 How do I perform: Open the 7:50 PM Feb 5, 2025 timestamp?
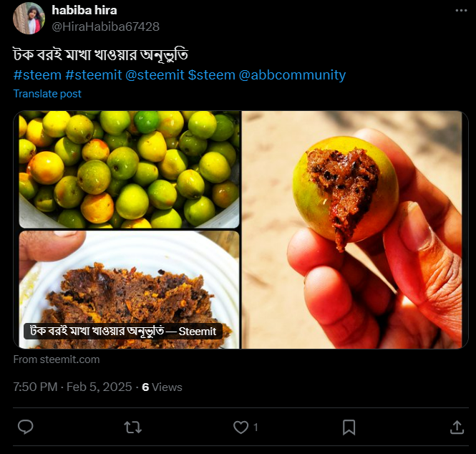[x=72, y=387]
